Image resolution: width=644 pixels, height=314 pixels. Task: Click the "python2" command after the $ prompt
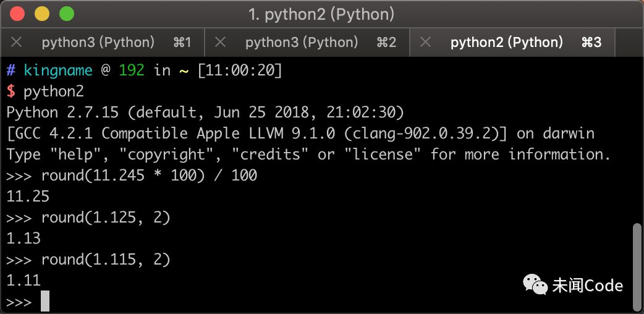pyautogui.click(x=53, y=91)
